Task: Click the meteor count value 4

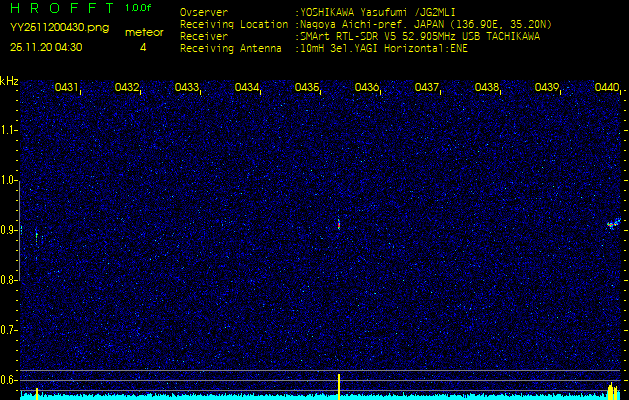Action: 143,47
